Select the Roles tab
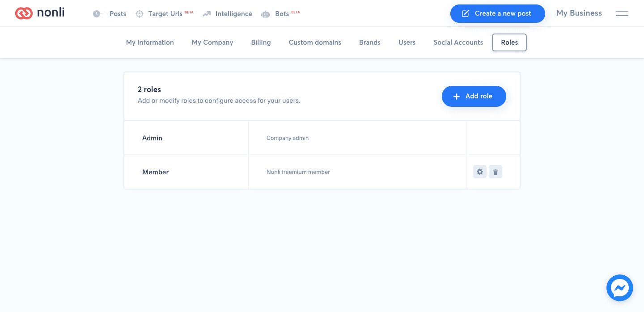The width and height of the screenshot is (644, 312). click(x=509, y=42)
